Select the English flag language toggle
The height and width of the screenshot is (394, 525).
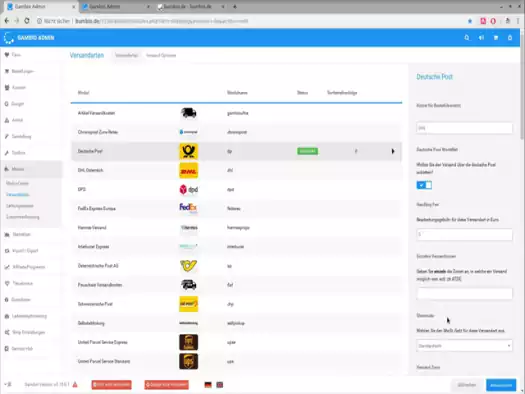pos(220,385)
